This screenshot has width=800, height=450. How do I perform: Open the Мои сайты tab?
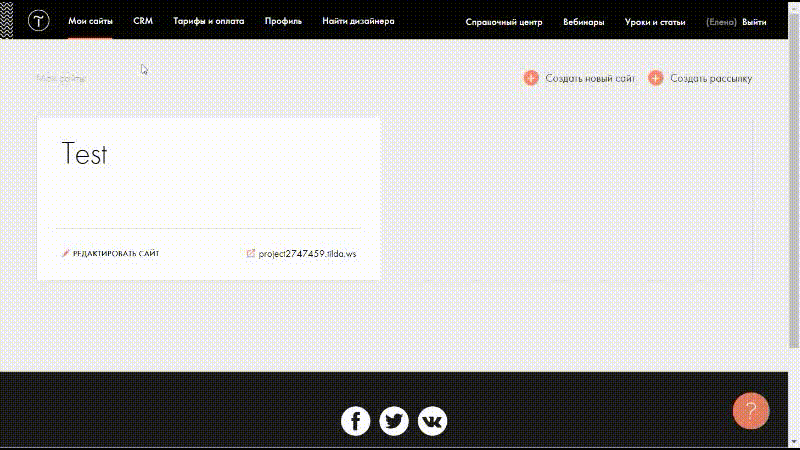click(x=90, y=21)
